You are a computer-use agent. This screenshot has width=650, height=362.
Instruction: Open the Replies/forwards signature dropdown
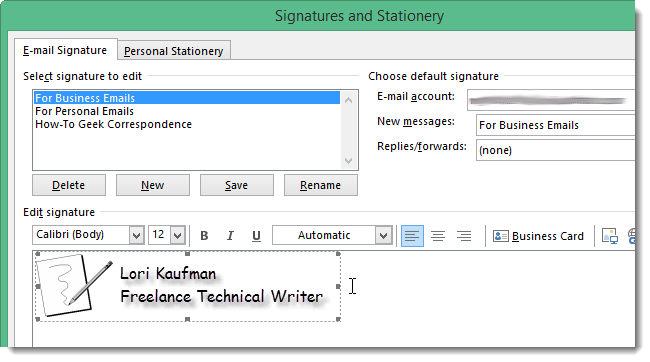coord(555,150)
